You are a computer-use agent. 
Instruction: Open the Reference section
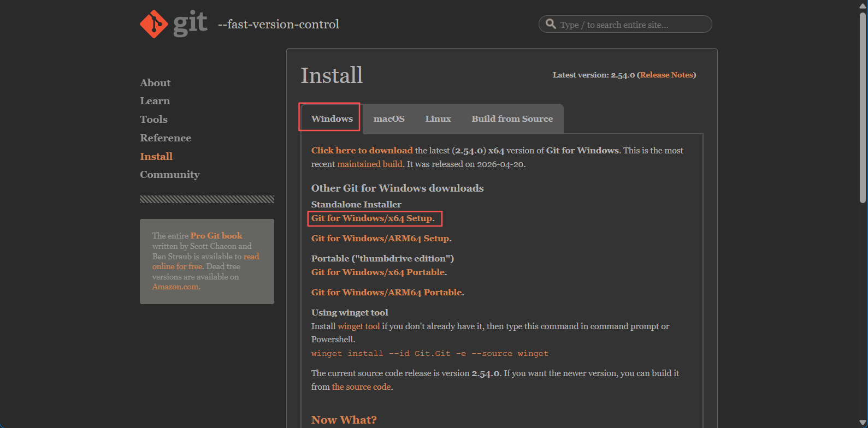166,138
